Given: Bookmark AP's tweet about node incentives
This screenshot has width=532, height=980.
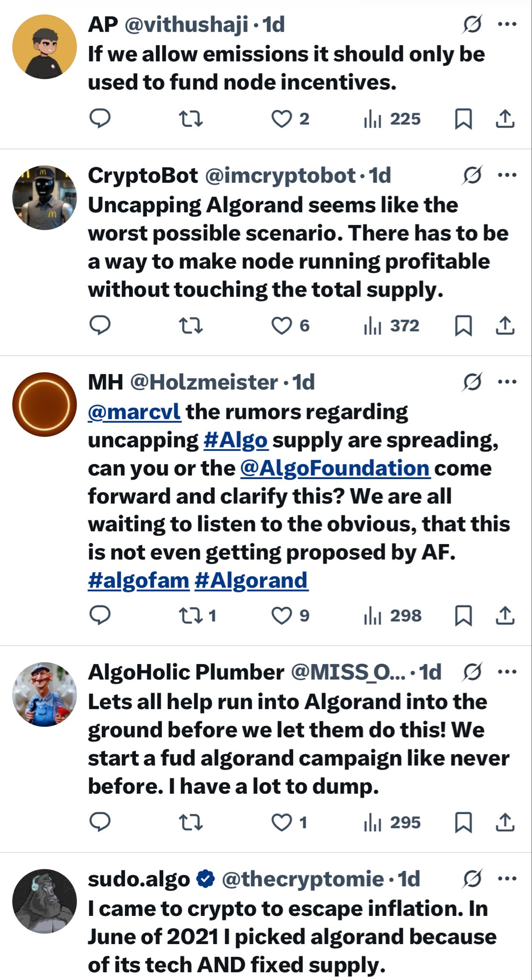Looking at the screenshot, I should point(463,119).
